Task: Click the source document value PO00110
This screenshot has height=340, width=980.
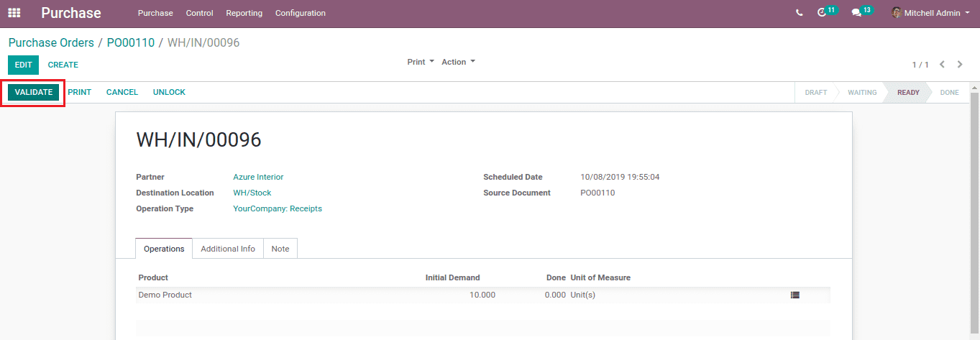Action: pyautogui.click(x=597, y=193)
